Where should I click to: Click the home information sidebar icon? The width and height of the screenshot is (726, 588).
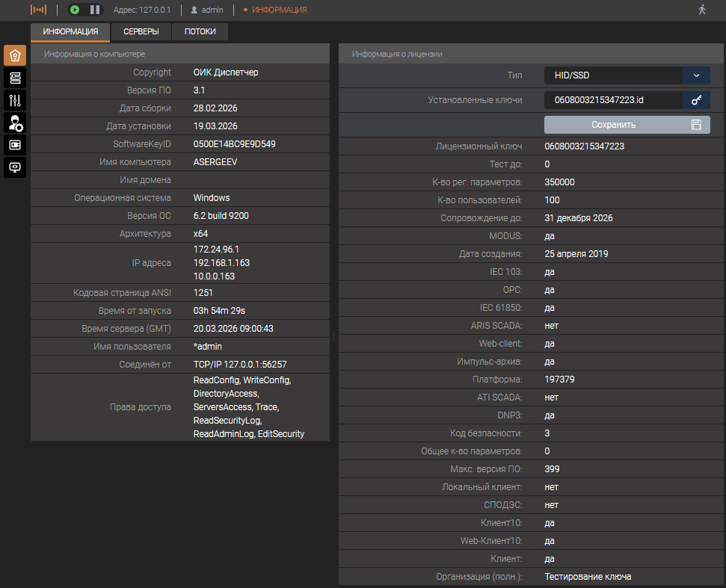[15, 55]
